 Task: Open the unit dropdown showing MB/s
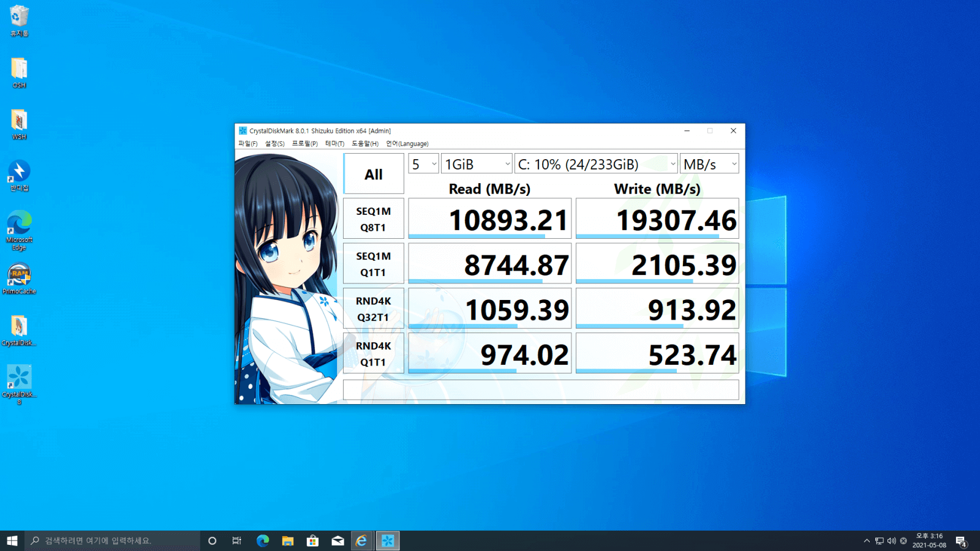point(709,163)
